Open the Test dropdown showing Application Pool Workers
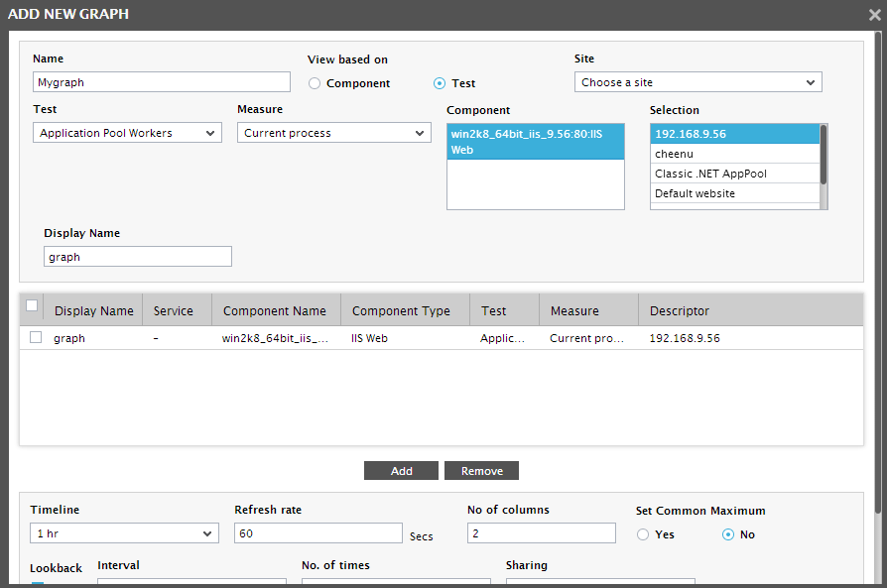 (127, 133)
